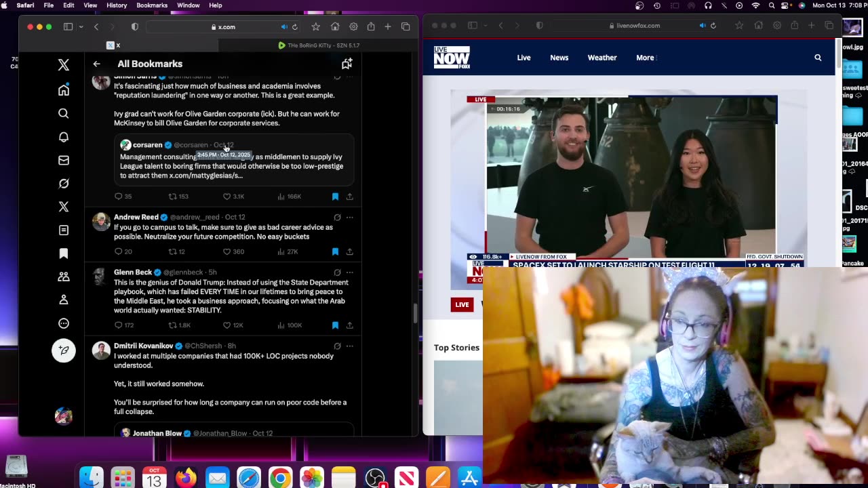Open Grok from the X sidebar
Image resolution: width=868 pixels, height=488 pixels.
64,184
